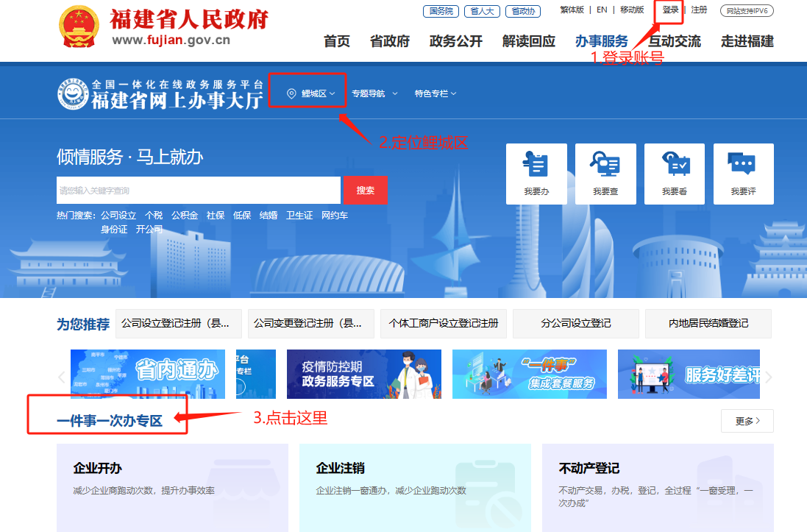Open the 我要评 feedback icon tile

pyautogui.click(x=742, y=173)
